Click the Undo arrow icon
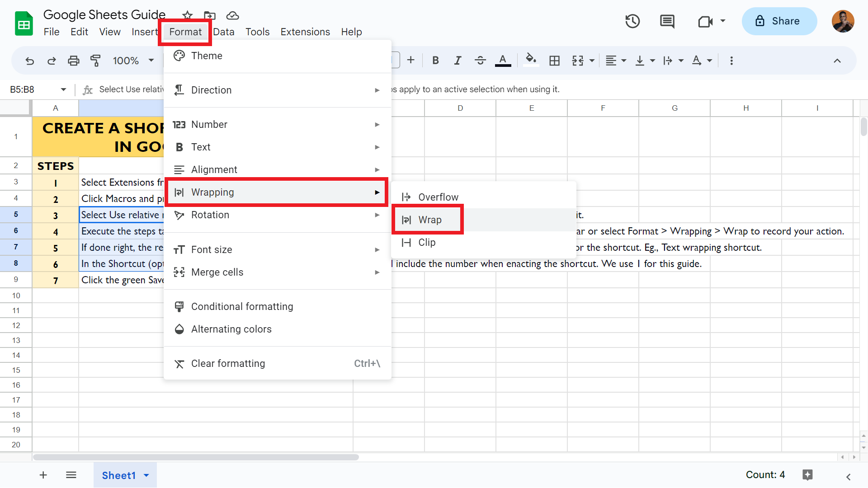868x488 pixels. (30, 61)
